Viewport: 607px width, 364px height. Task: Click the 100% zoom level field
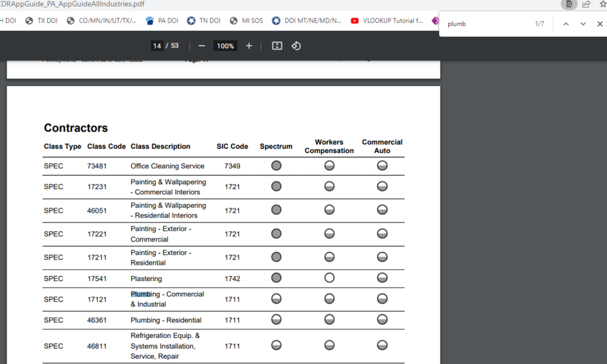click(225, 46)
